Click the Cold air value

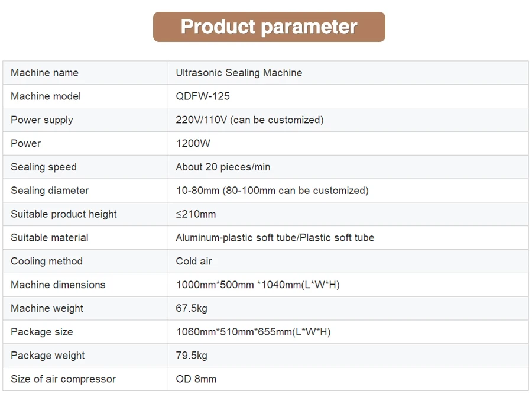(194, 262)
